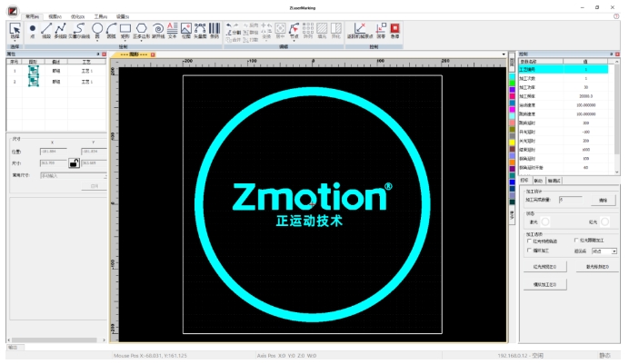Image resolution: width=629 pixels, height=364 pixels.
Task: Pick the cyan layer color swatch
Action: pos(513,76)
